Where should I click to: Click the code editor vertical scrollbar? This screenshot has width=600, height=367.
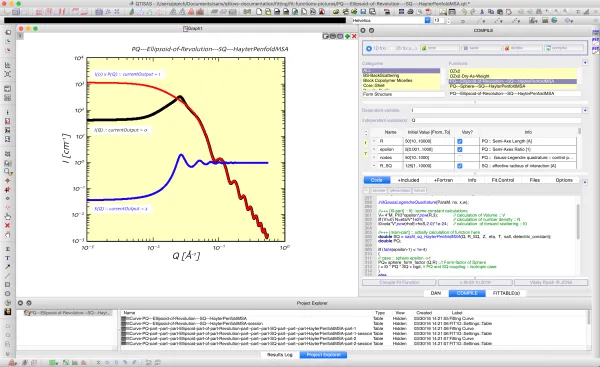pyautogui.click(x=578, y=222)
